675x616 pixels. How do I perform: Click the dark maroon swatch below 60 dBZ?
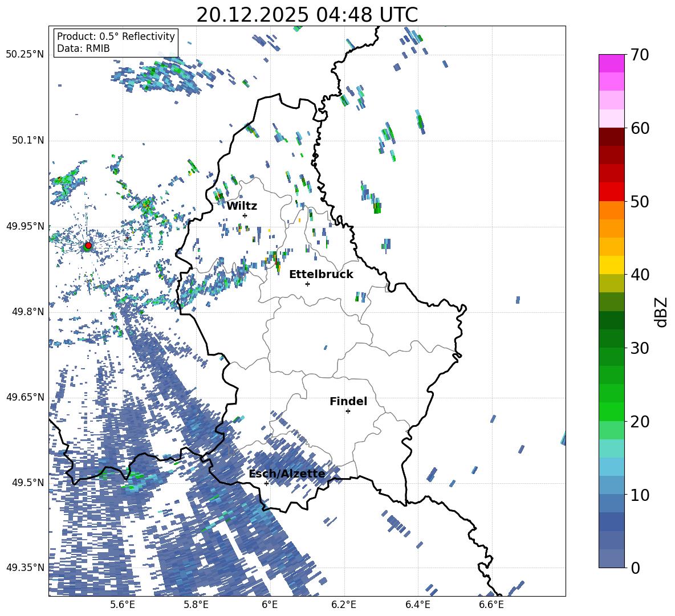point(611,137)
